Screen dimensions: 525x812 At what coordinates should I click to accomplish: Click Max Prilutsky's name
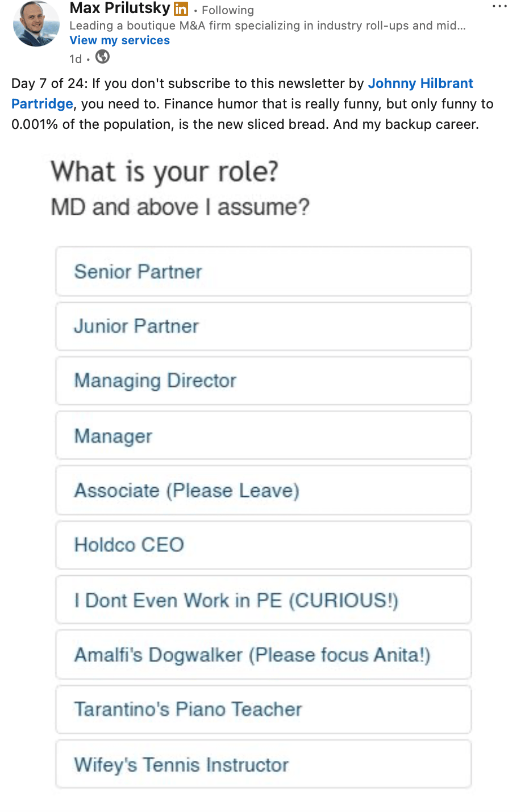coord(119,9)
